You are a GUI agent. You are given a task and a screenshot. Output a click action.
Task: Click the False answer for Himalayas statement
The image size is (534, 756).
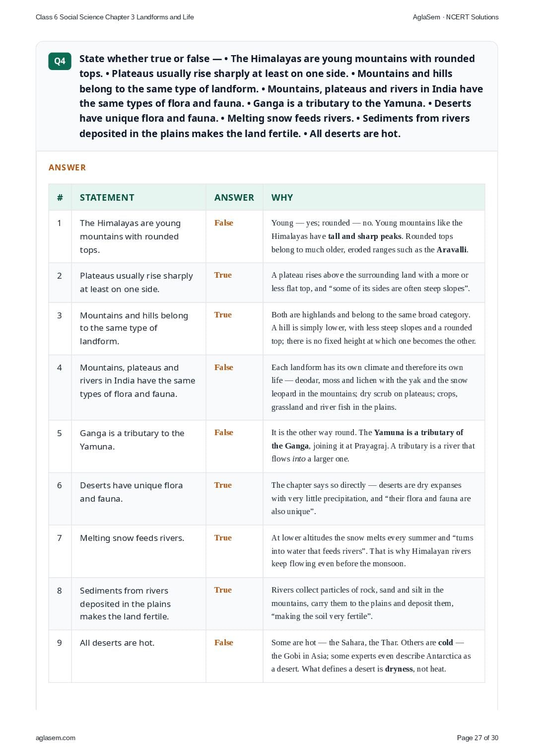(224, 223)
